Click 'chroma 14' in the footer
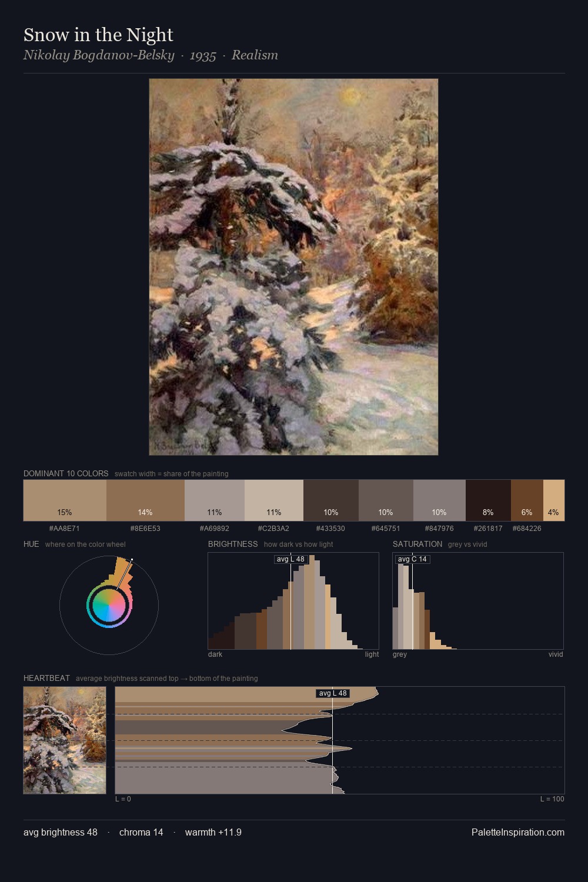 tap(141, 832)
